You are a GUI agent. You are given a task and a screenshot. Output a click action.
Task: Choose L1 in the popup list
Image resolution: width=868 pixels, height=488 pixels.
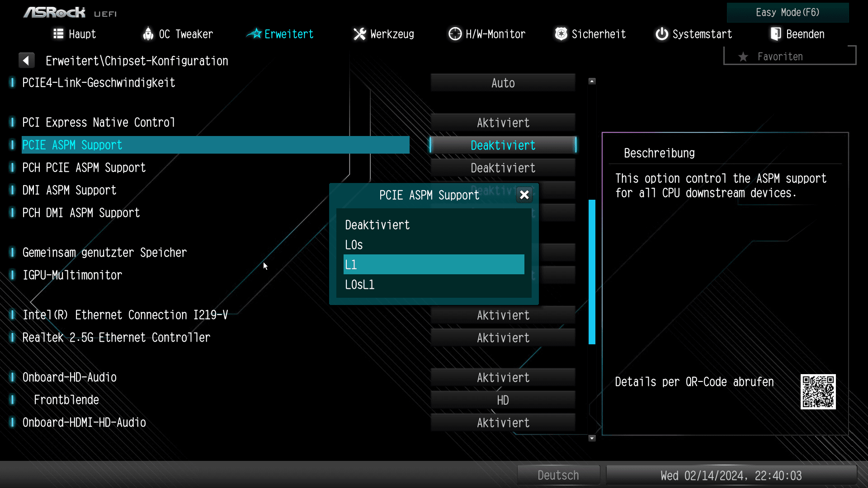pyautogui.click(x=434, y=264)
